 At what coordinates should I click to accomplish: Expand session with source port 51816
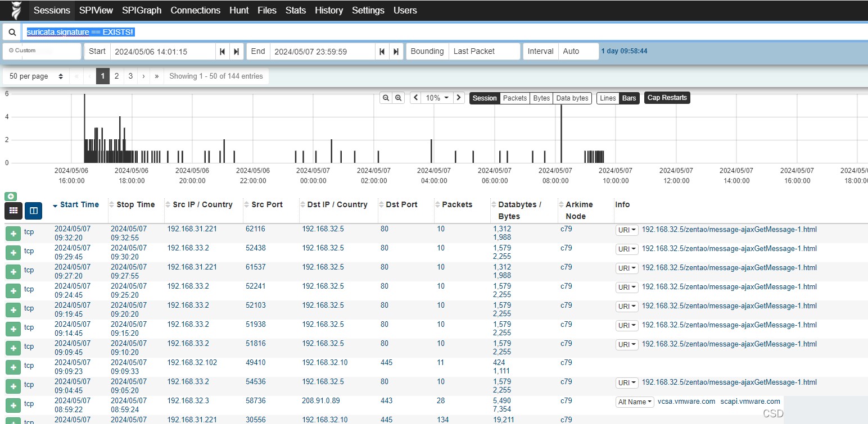tap(13, 348)
